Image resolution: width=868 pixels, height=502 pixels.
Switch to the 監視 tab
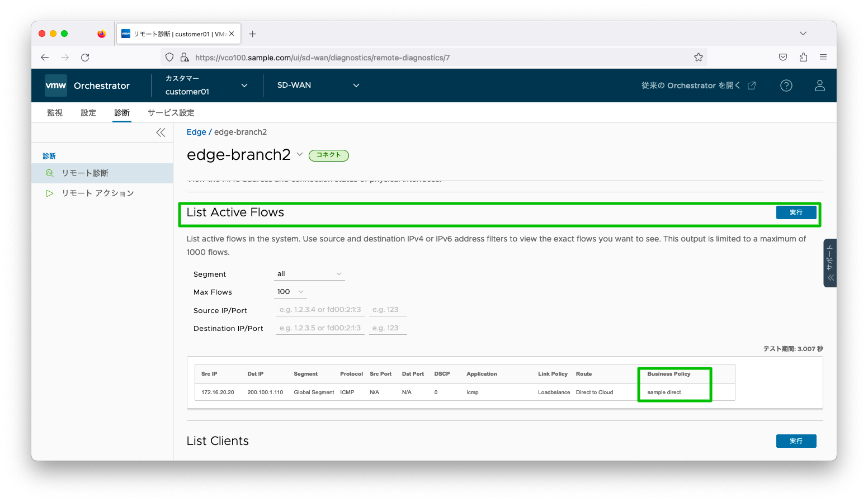[55, 112]
